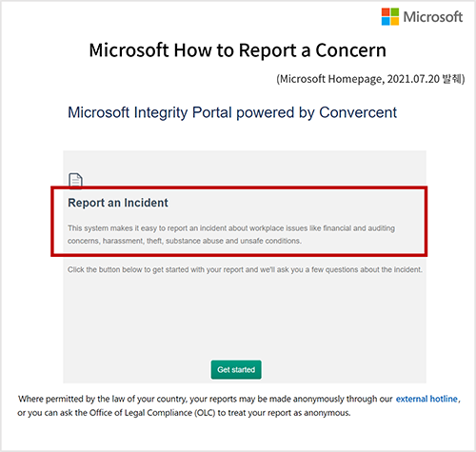The height and width of the screenshot is (452, 476).
Task: Click the workplace issues description paragraph
Action: 231,234
